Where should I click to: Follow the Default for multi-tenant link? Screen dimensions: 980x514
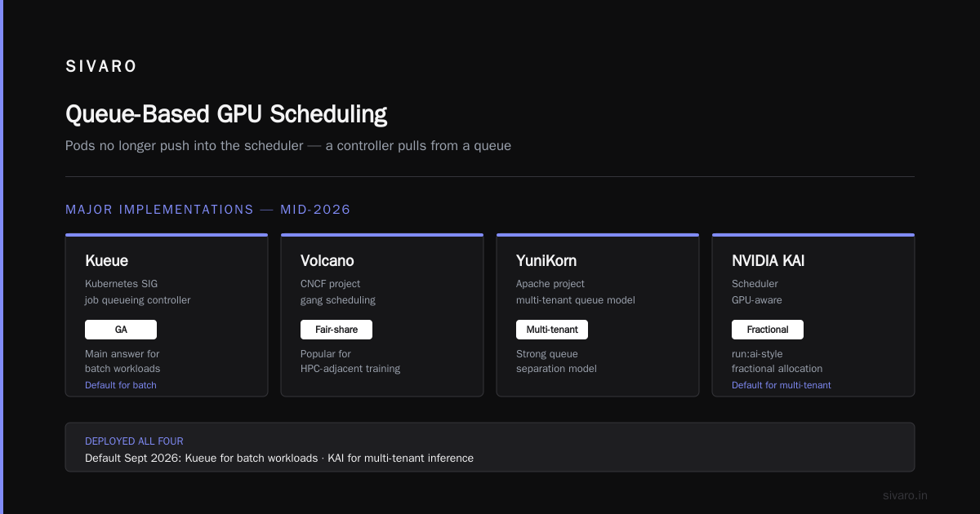[782, 385]
